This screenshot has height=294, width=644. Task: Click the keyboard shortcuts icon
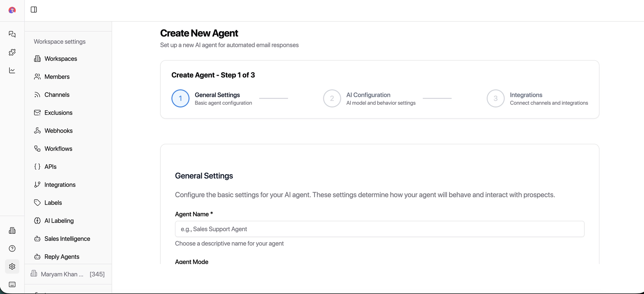tap(12, 285)
